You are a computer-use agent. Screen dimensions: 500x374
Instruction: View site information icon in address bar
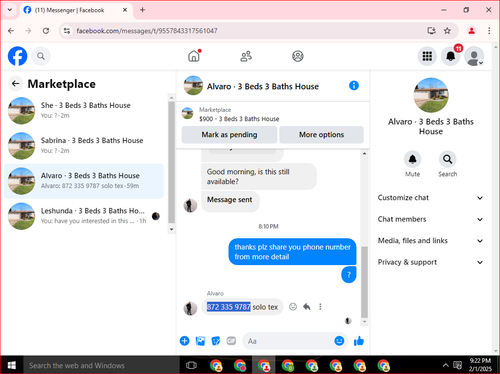[x=67, y=31]
